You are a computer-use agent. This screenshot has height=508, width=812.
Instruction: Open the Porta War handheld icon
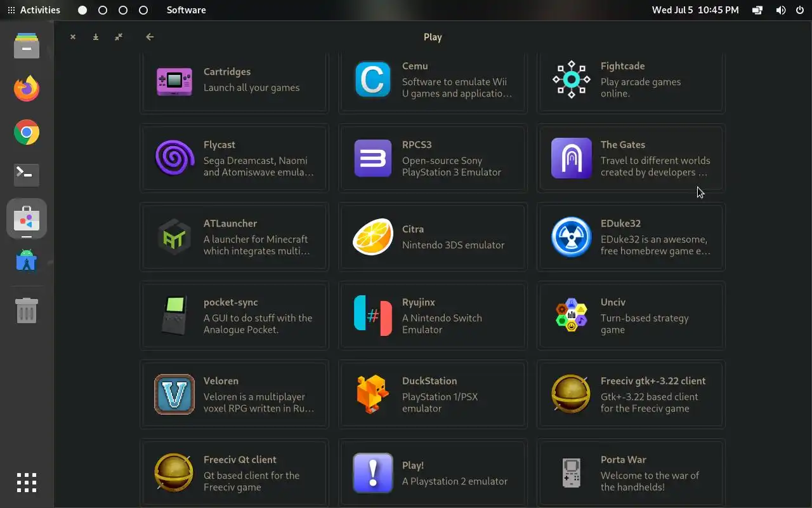[x=572, y=473]
